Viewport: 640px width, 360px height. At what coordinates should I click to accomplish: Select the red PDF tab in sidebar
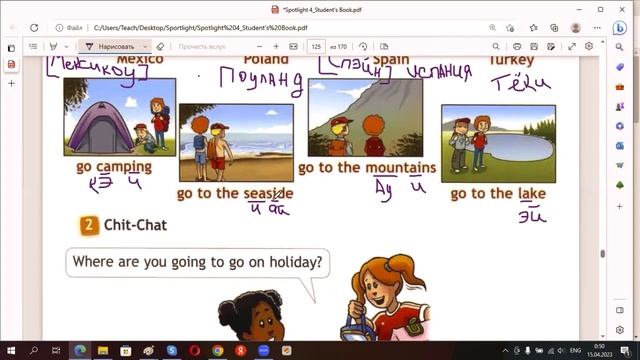(x=11, y=64)
